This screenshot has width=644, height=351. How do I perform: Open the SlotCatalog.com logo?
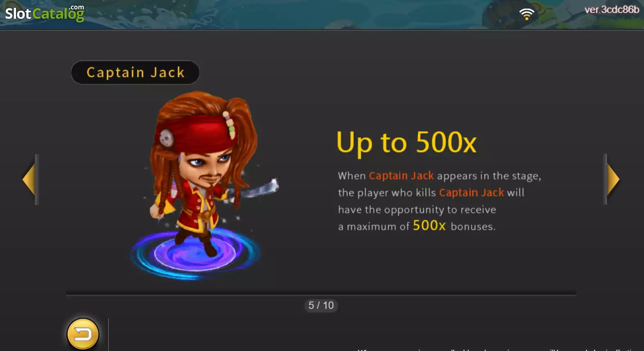pos(45,13)
